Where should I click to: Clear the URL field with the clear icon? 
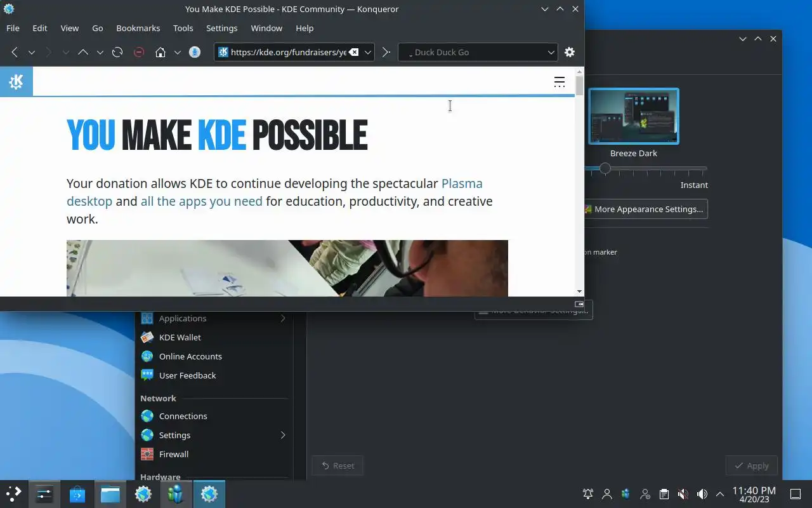click(x=354, y=52)
